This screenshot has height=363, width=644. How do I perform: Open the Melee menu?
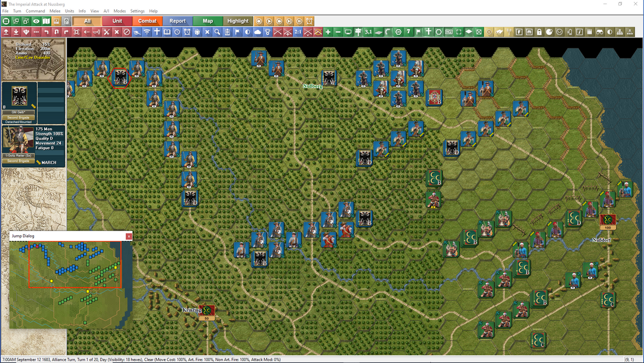[55, 11]
